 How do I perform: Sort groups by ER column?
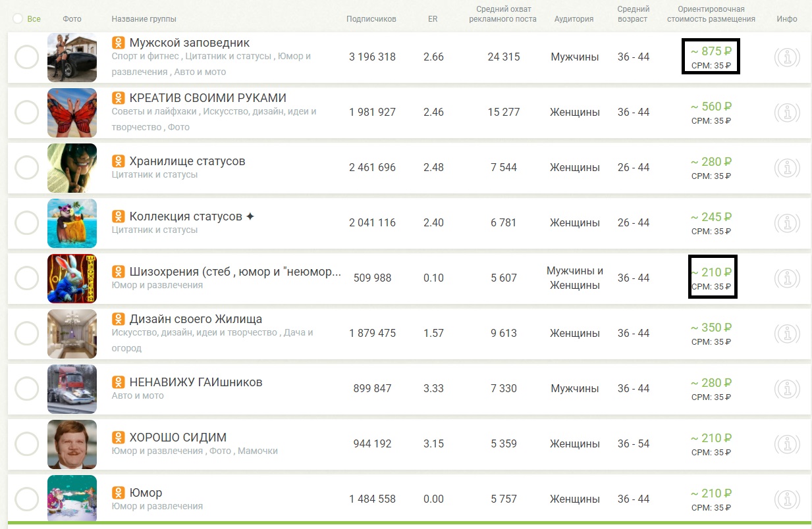(433, 19)
